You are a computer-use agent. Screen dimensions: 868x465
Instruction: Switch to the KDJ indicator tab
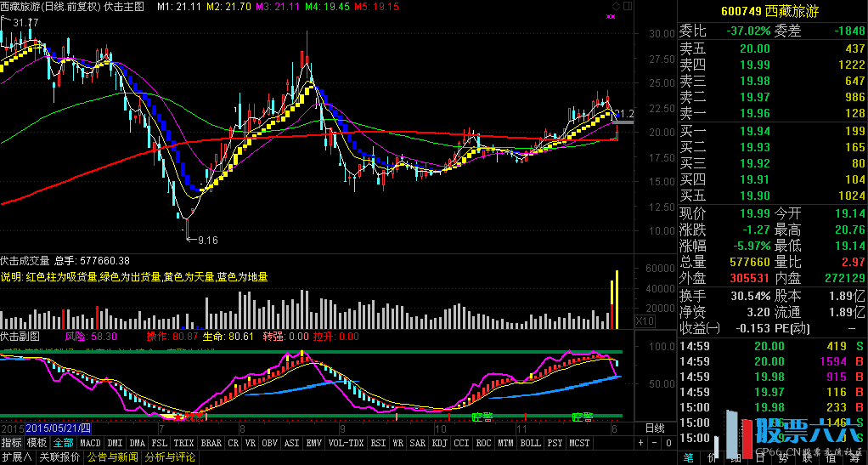click(x=439, y=443)
